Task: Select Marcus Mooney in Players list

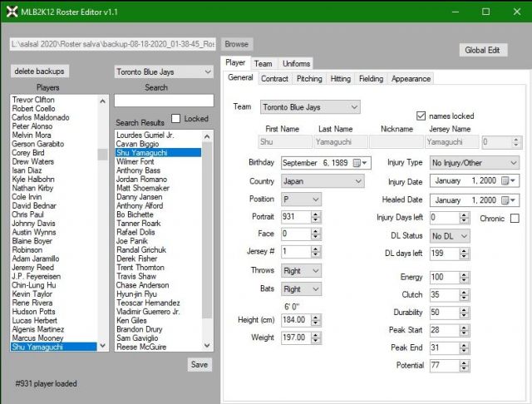Action: point(37,337)
